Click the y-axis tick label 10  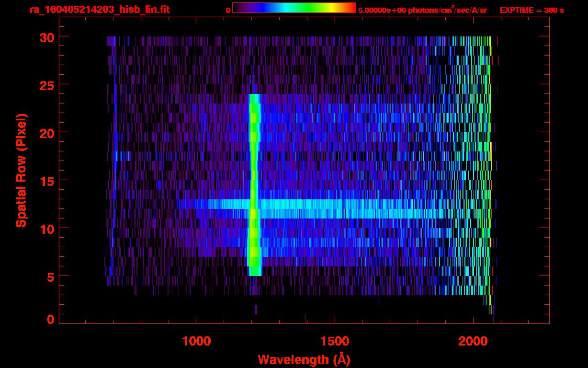47,229
